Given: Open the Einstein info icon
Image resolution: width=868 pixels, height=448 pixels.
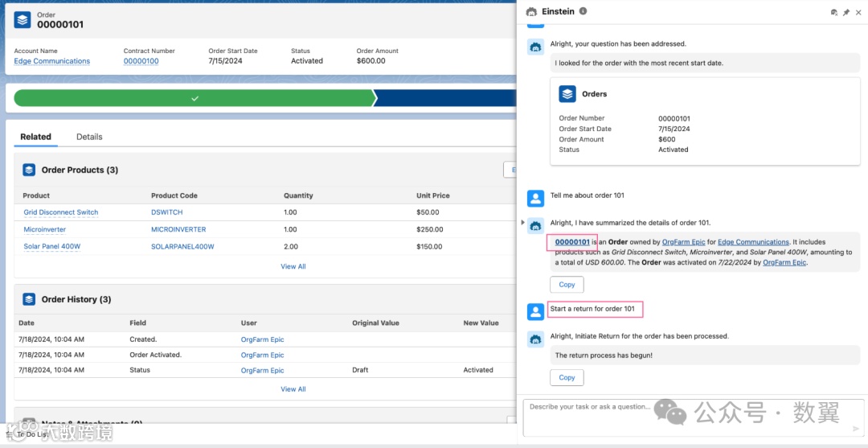Looking at the screenshot, I should click(583, 11).
